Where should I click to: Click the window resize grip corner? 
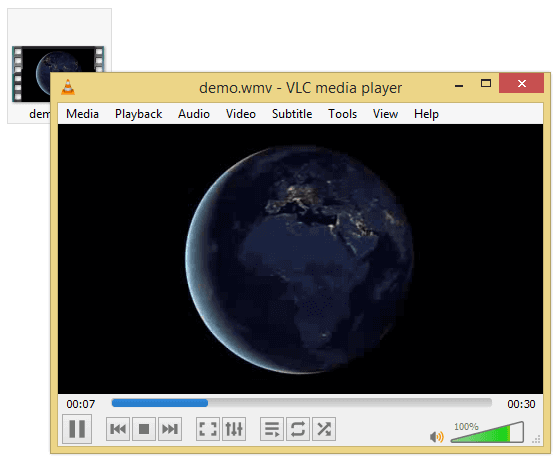click(536, 439)
